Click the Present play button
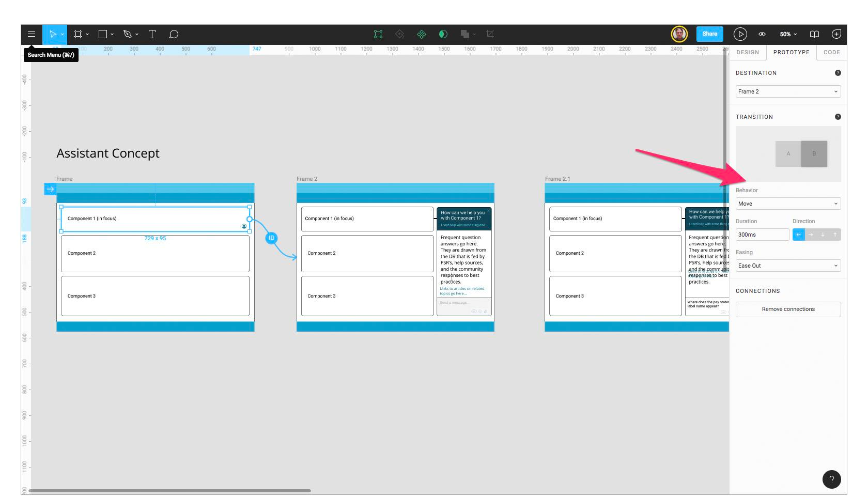Image resolution: width=868 pixels, height=498 pixels. [x=740, y=34]
